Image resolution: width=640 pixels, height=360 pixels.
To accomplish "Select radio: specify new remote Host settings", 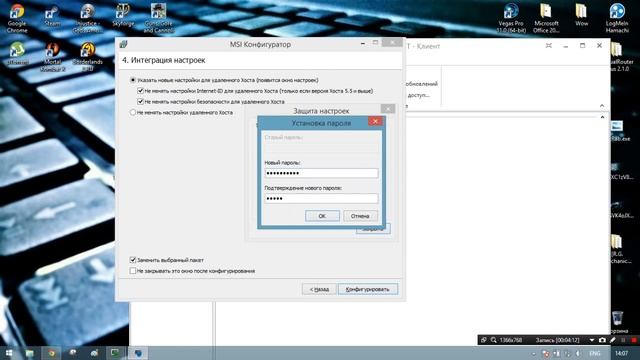I will (x=133, y=80).
